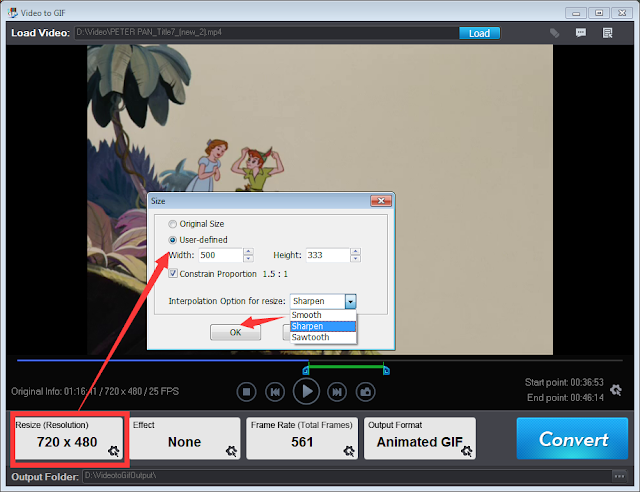
Task: Increase Height with up stepper arrow
Action: pos(356,252)
